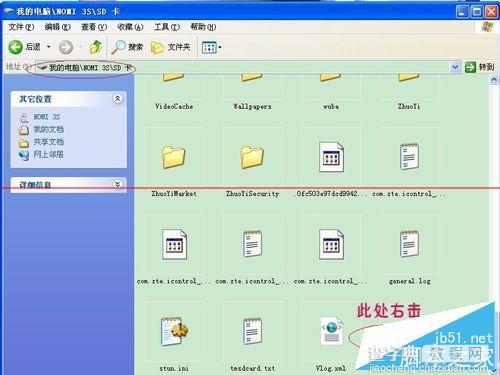The image size is (500, 375).
Task: Go up one folder level
Action: click(96, 47)
